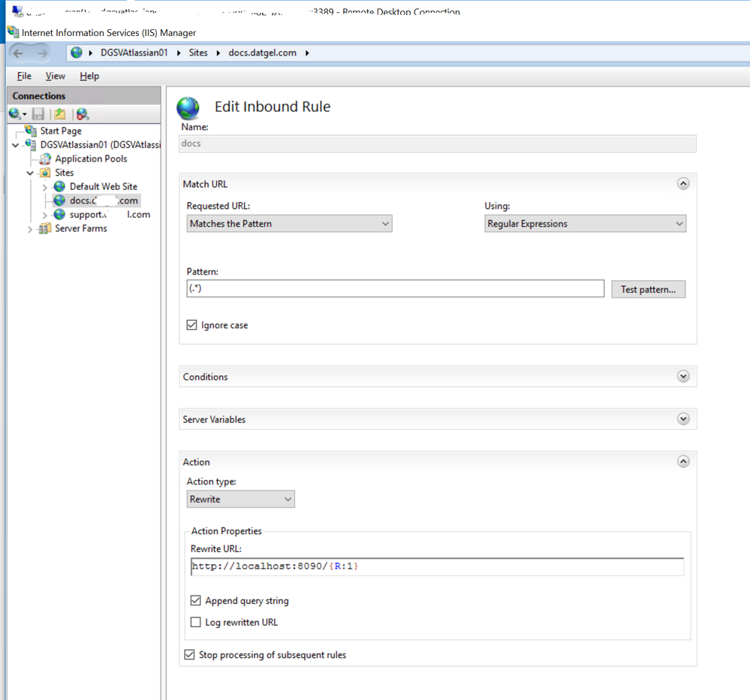The width and height of the screenshot is (750, 700).
Task: Click the forward navigation arrow
Action: coord(43,53)
